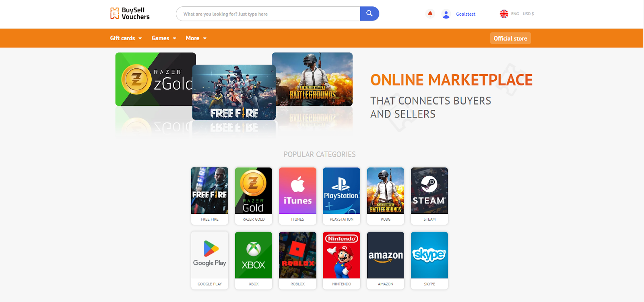The image size is (644, 302).
Task: Open the Xbox category tile
Action: tap(254, 260)
